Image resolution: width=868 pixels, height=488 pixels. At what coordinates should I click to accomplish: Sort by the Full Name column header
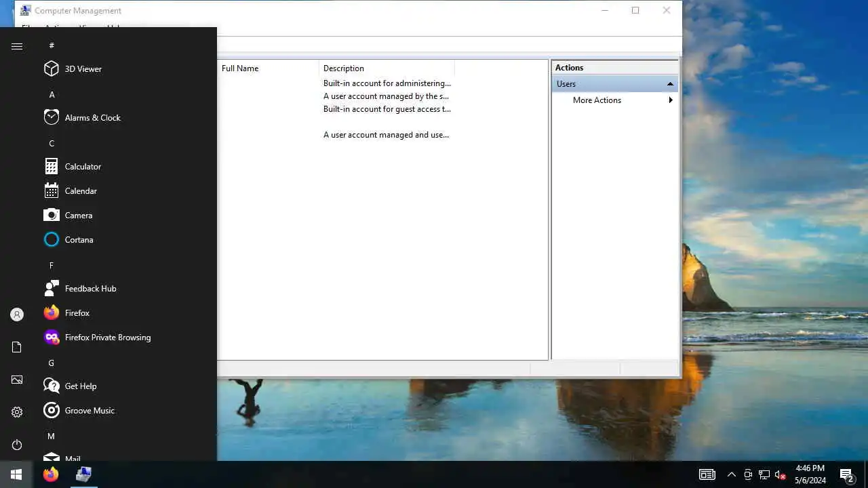[268, 68]
